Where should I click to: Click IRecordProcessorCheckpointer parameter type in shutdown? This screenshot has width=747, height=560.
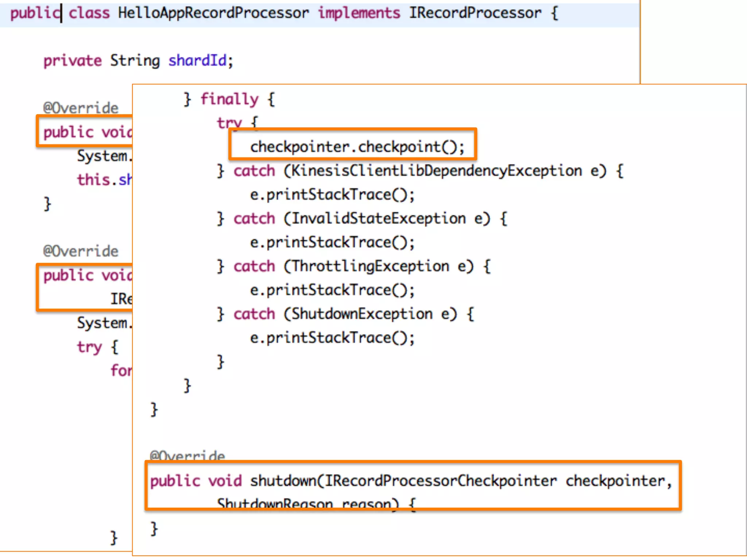441,481
